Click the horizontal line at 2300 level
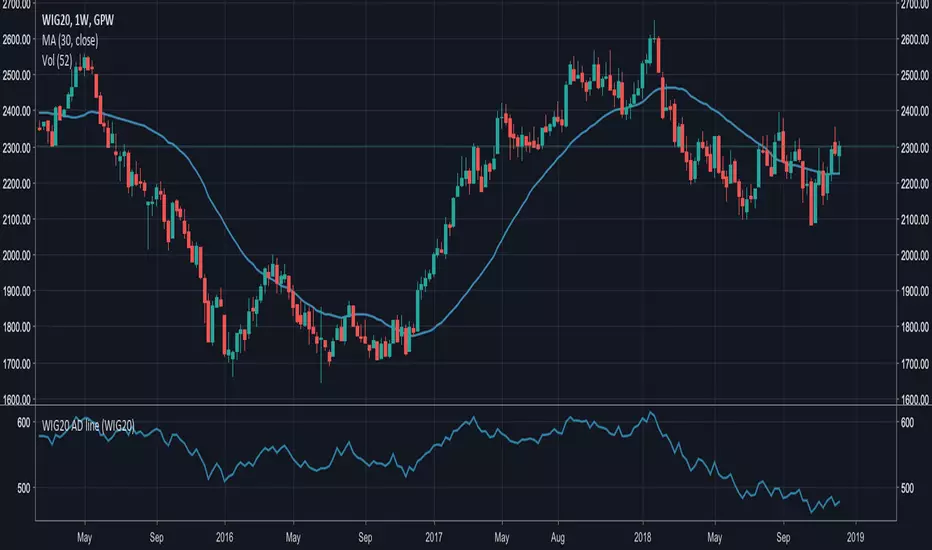This screenshot has width=932, height=550. [x=465, y=146]
